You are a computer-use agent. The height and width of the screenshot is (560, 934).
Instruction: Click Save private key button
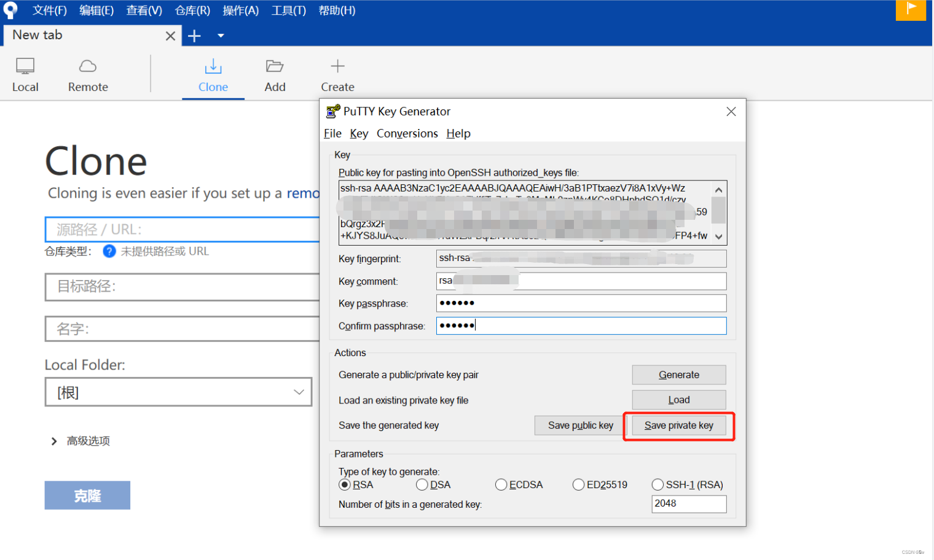tap(679, 425)
